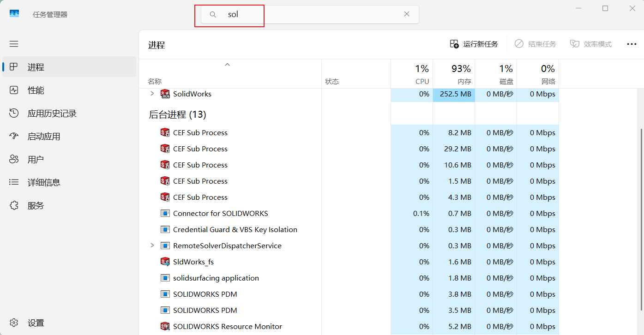644x335 pixels.
Task: Go to the 详细信息 page
Action: click(69, 182)
